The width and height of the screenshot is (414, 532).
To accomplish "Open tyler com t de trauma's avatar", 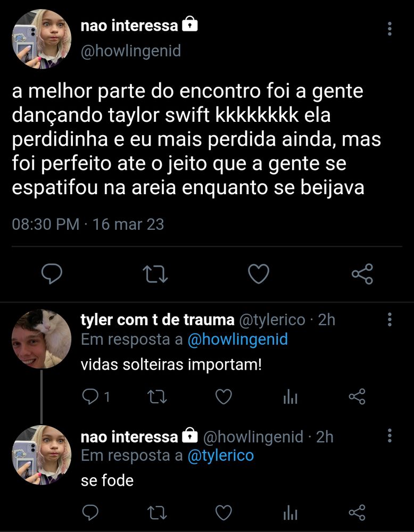I will click(x=41, y=338).
